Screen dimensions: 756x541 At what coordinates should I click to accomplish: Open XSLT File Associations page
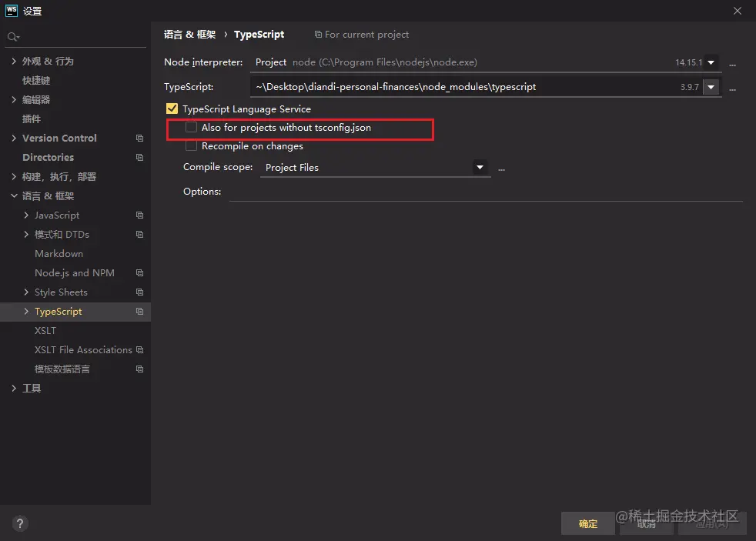pos(83,349)
